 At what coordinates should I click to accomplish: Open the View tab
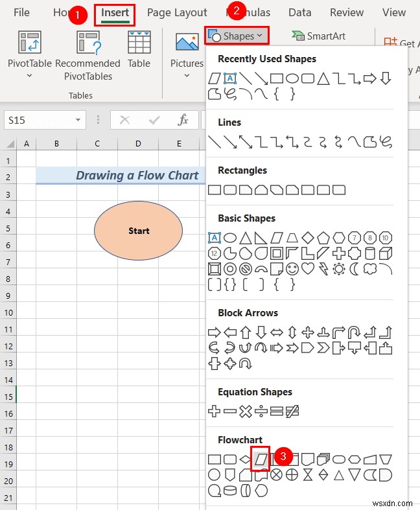(x=394, y=12)
